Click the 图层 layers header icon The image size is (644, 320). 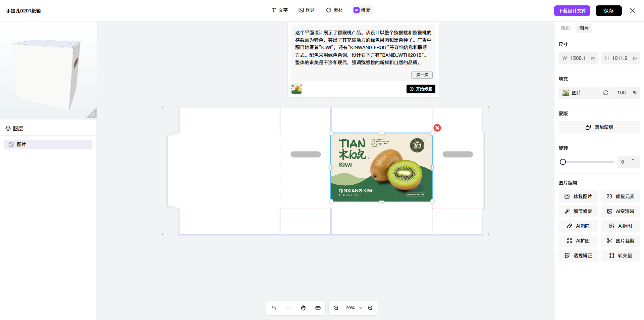tap(8, 128)
